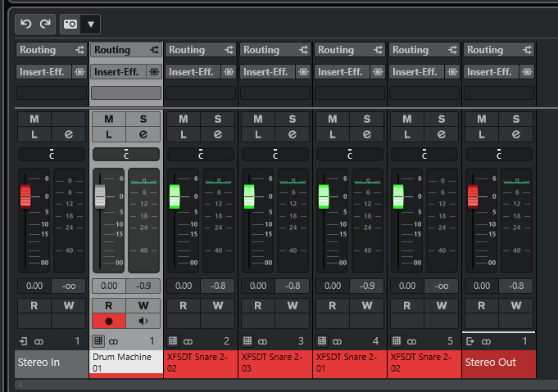The image size is (558, 392).
Task: Click pan control on Stereo Out
Action: pos(499,155)
